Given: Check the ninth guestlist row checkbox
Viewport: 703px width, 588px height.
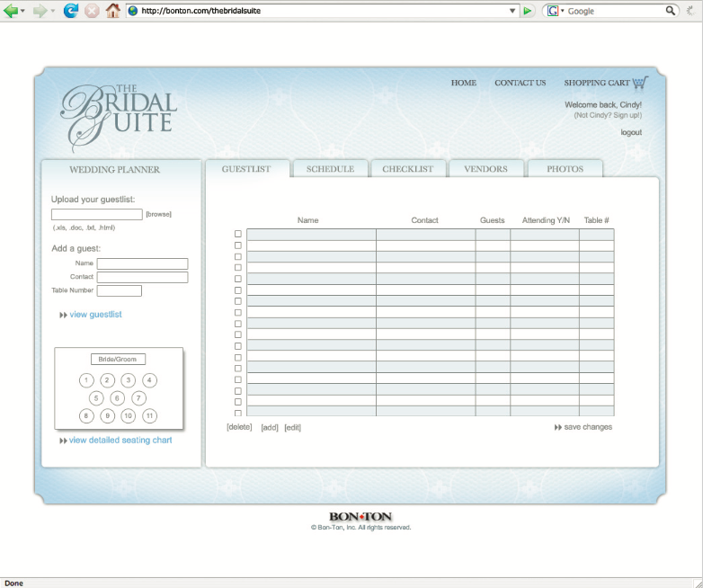Looking at the screenshot, I should point(238,324).
